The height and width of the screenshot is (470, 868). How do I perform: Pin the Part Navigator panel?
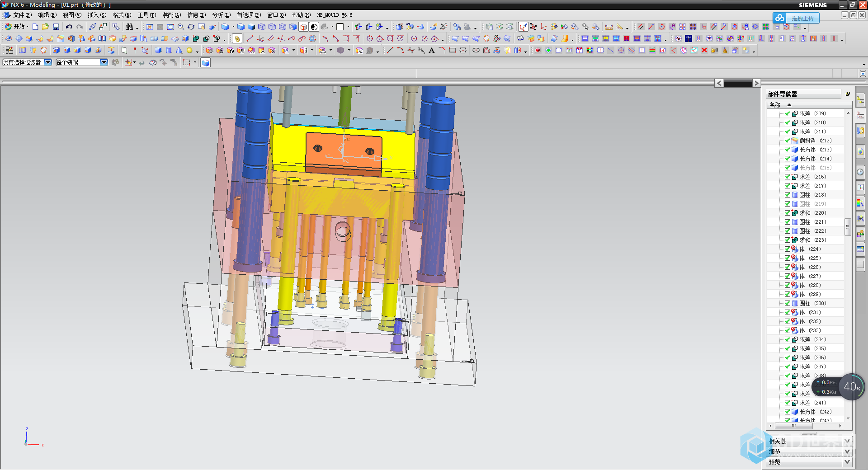[848, 94]
